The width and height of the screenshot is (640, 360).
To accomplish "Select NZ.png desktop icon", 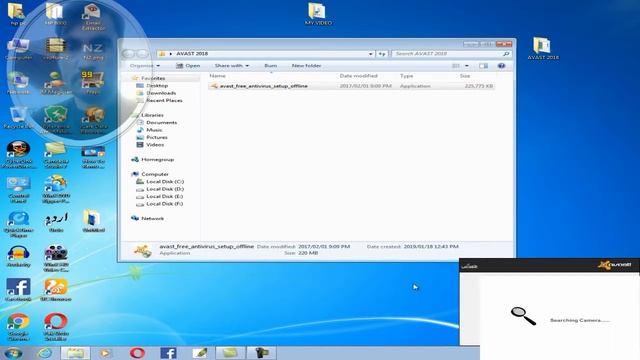I will [93, 51].
